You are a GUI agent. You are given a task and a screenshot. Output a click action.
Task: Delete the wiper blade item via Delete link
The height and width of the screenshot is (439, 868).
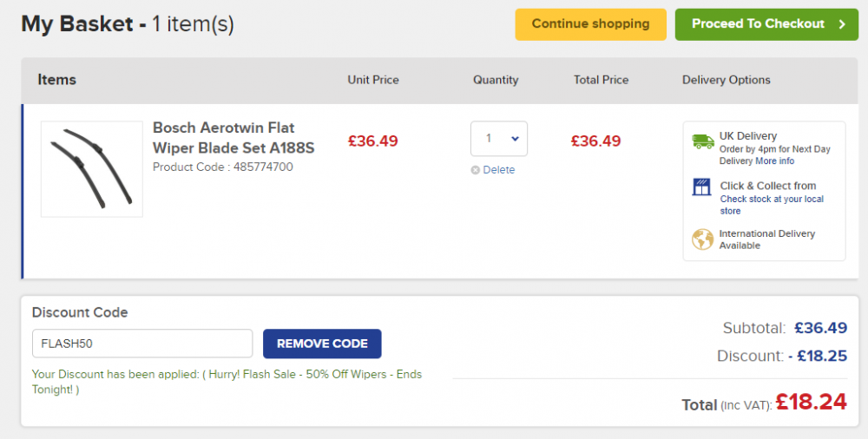(x=499, y=170)
